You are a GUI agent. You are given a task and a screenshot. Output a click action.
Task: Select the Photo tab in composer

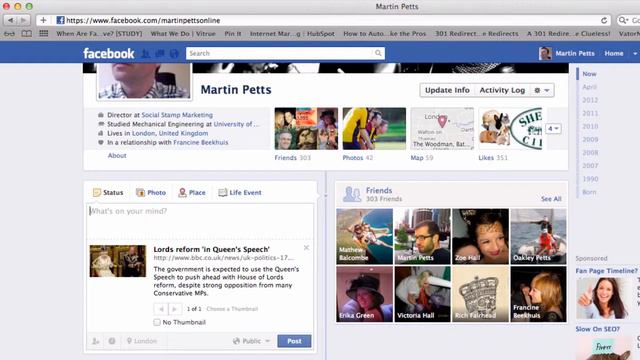coord(151,192)
